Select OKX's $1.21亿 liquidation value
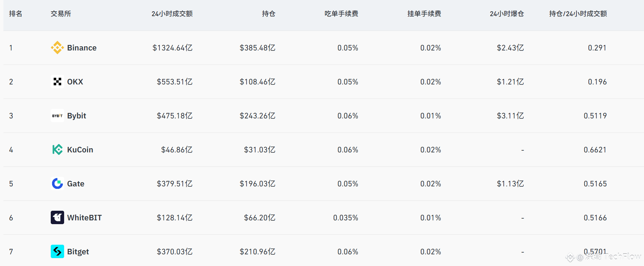The width and height of the screenshot is (644, 266). click(x=510, y=82)
